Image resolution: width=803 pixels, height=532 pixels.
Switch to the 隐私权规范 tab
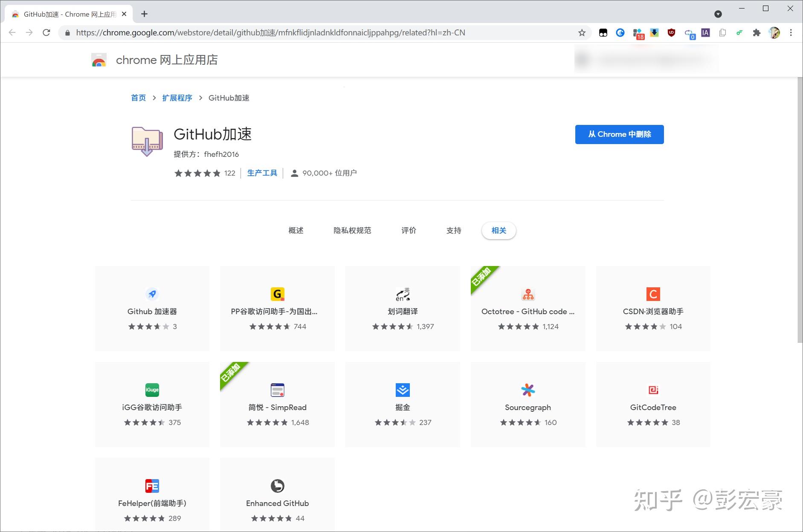352,231
